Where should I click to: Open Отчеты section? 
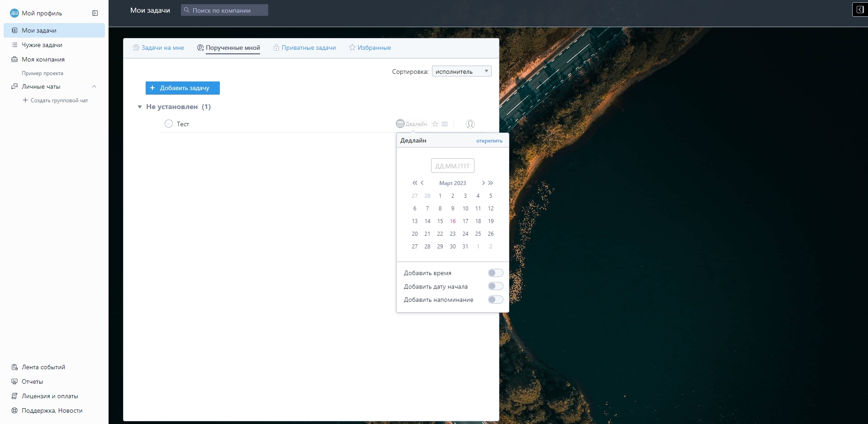[32, 381]
